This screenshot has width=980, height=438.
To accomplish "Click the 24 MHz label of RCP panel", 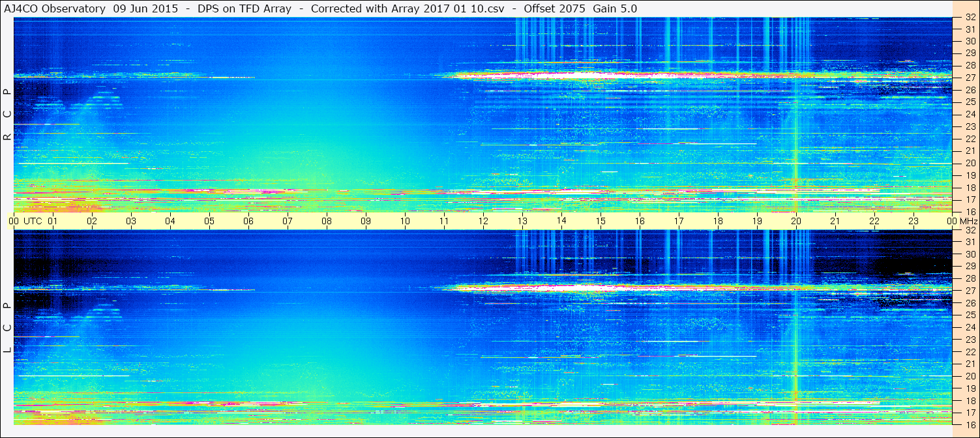I will tap(970, 114).
